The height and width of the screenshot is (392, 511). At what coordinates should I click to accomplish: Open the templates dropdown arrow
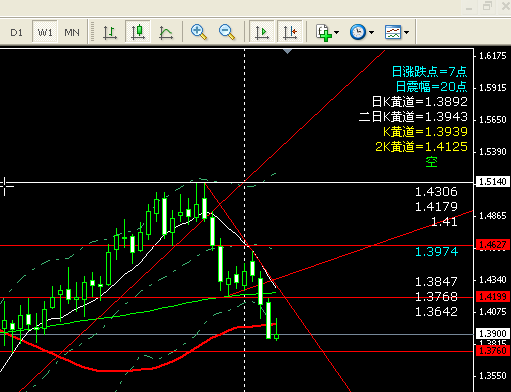pos(407,32)
